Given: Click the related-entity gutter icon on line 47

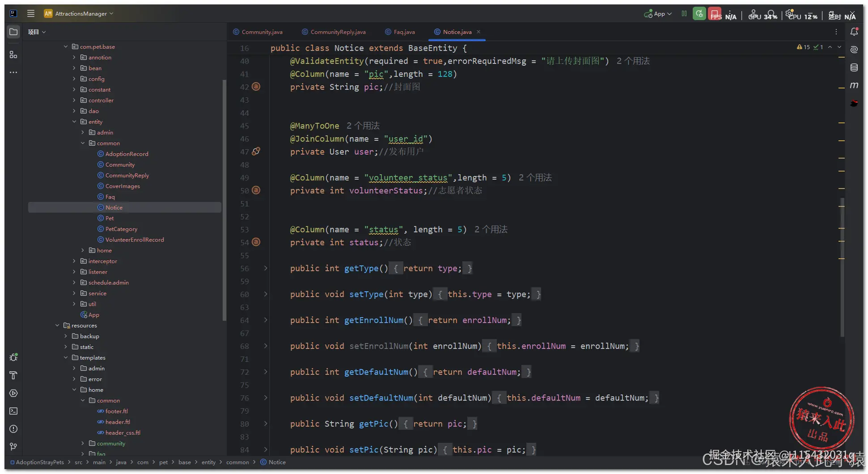Looking at the screenshot, I should 256,151.
